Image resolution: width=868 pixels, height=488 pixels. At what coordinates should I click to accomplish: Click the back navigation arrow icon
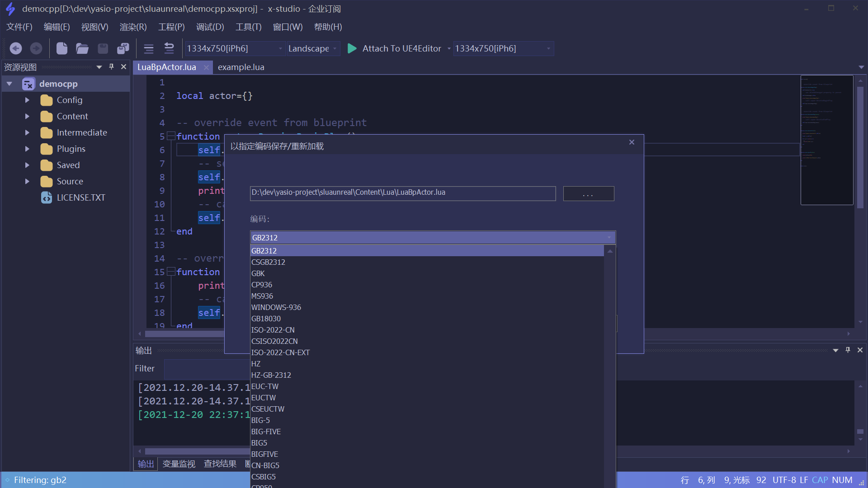click(16, 48)
